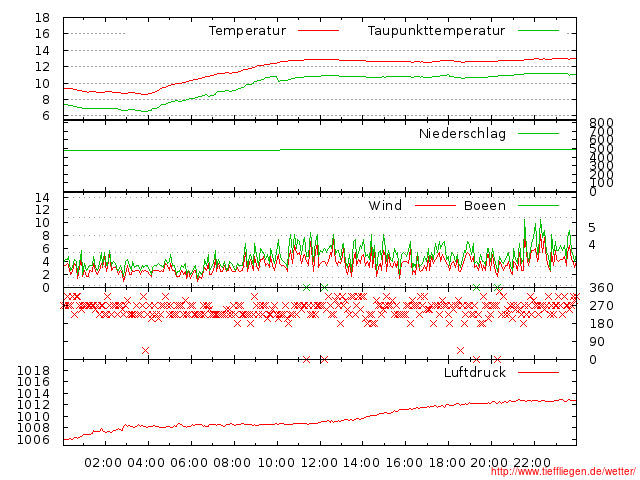This screenshot has height=480, width=640.
Task: Click the 1018 pressure axis label
Action: coord(33,371)
